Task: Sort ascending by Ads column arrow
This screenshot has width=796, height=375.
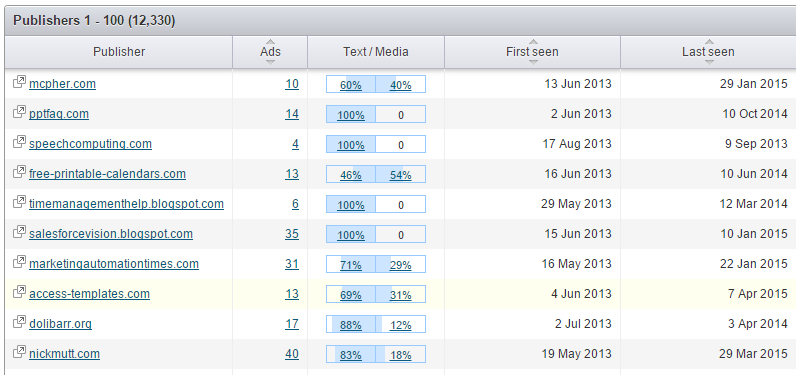Action: pos(270,42)
